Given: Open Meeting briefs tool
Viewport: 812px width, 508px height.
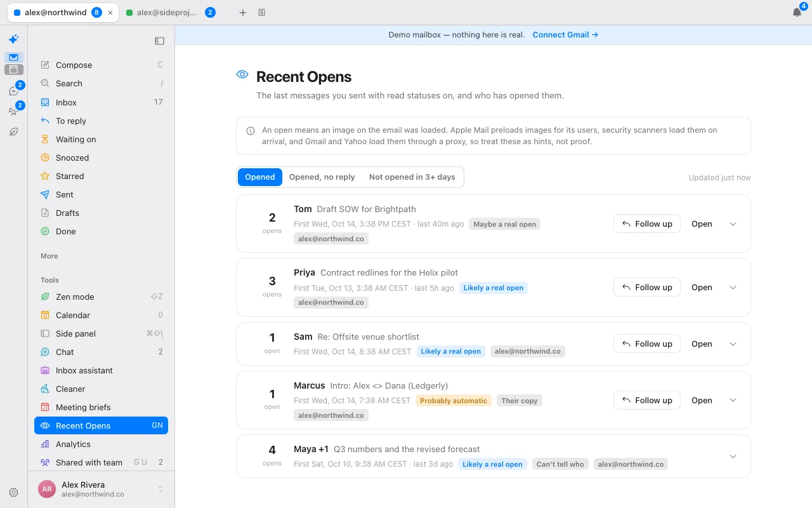Looking at the screenshot, I should (x=101, y=407).
